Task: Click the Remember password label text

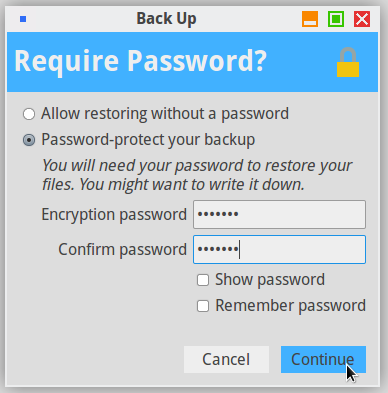Action: click(290, 306)
